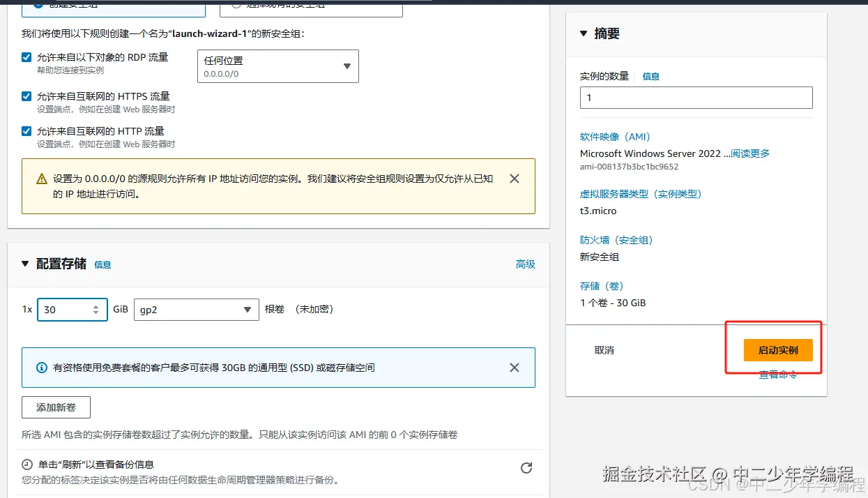Click inside the instance count input field
This screenshot has height=498, width=868.
click(x=696, y=98)
